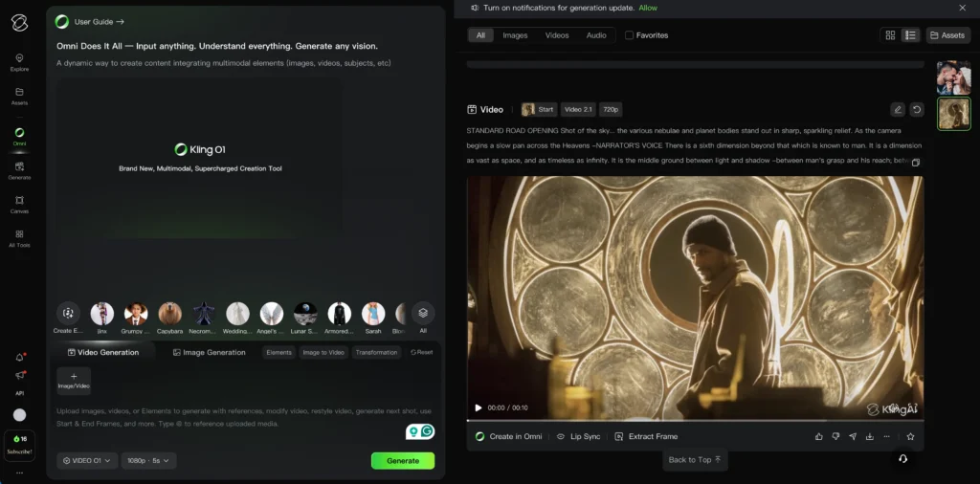Copy the prompt text

click(x=916, y=163)
